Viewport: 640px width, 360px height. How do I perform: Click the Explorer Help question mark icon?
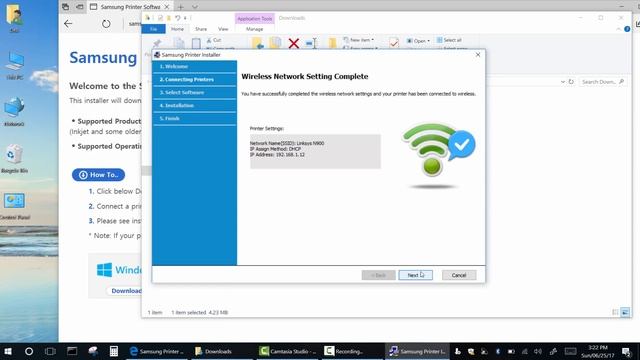pyautogui.click(x=627, y=29)
